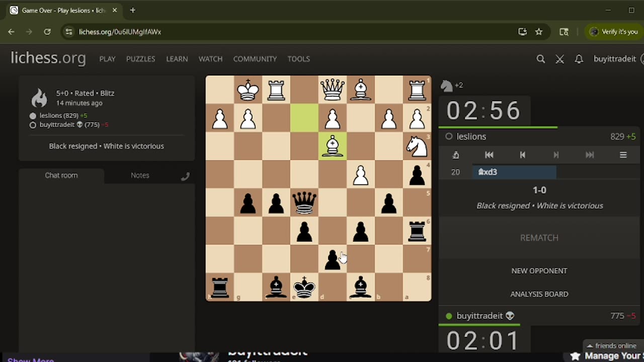
Task: Select the white knight on a3
Action: tap(417, 146)
